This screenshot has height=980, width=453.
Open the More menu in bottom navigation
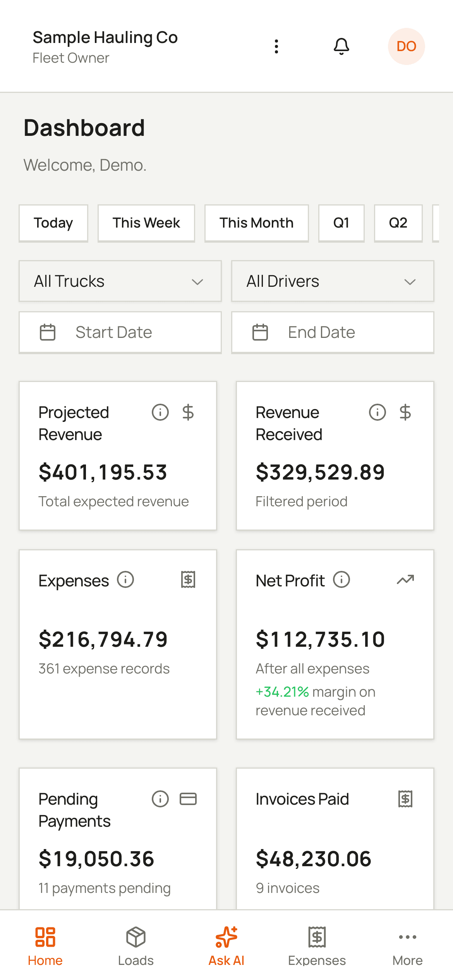(x=408, y=946)
